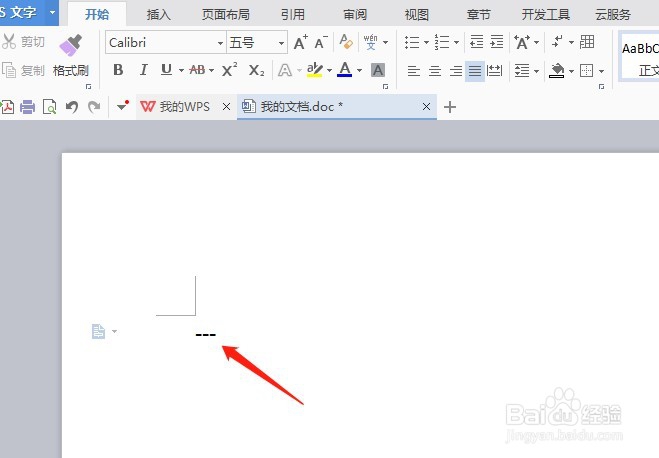Open the 云服务 ribbon tab
This screenshot has width=659, height=458.
(613, 15)
